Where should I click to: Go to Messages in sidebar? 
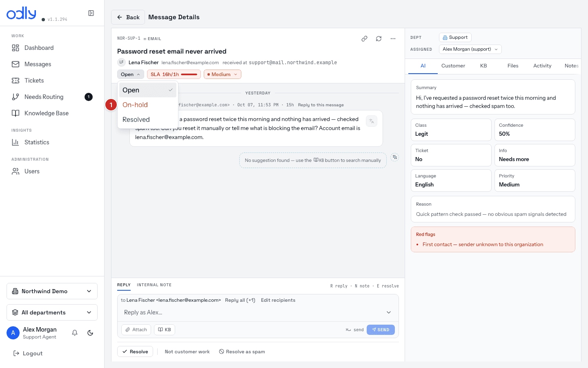(x=52, y=64)
